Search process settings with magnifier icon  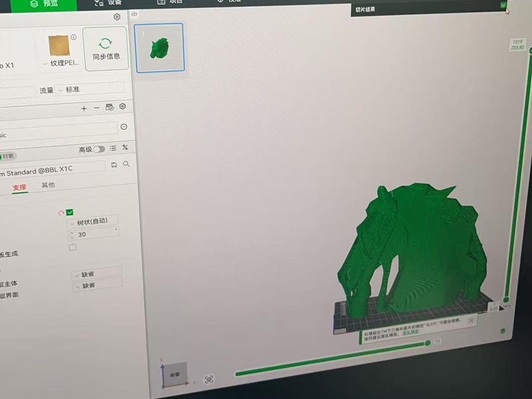pos(127,164)
